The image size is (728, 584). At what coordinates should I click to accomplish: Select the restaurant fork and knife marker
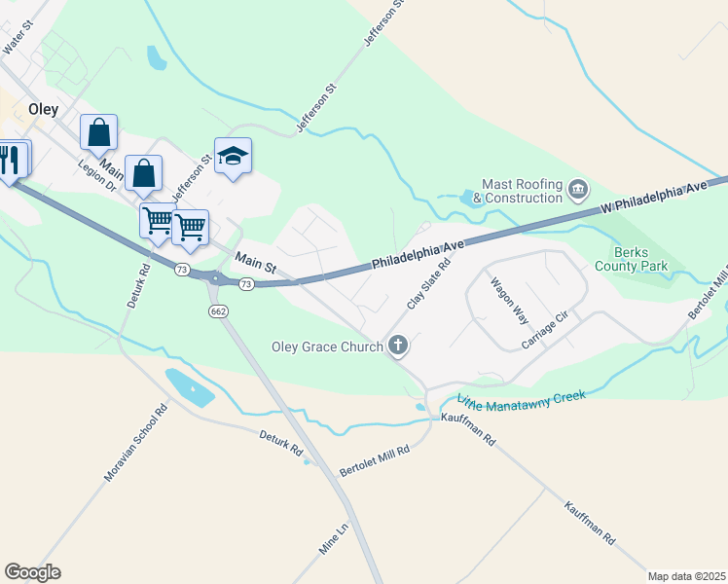(x=10, y=162)
